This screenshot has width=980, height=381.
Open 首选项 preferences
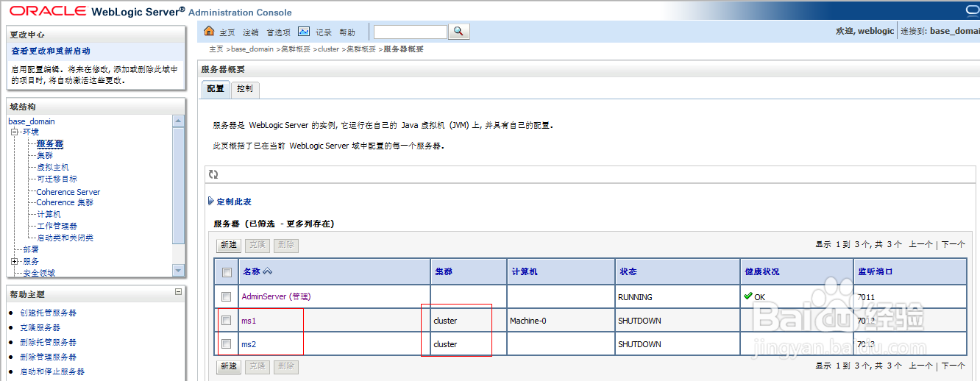point(278,32)
